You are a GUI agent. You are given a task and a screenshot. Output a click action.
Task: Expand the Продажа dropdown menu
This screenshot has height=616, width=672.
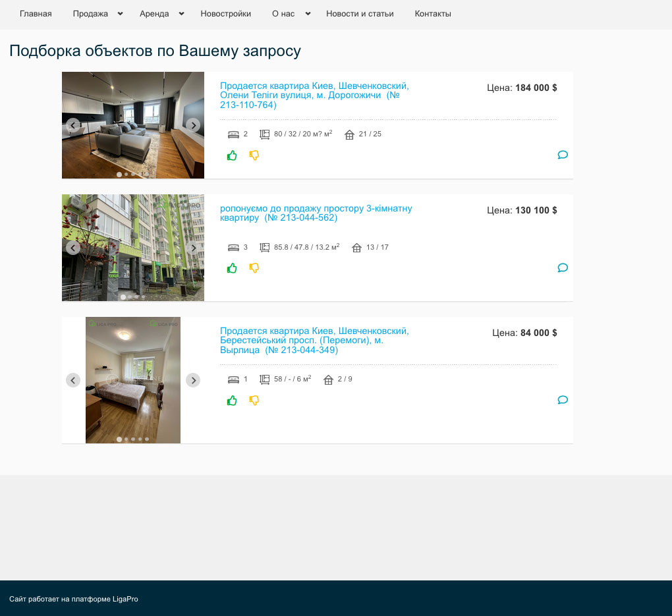click(x=120, y=14)
